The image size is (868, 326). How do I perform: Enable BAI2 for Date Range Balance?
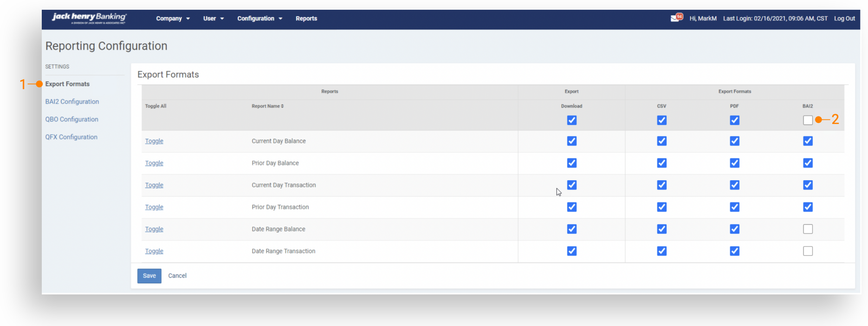808,229
